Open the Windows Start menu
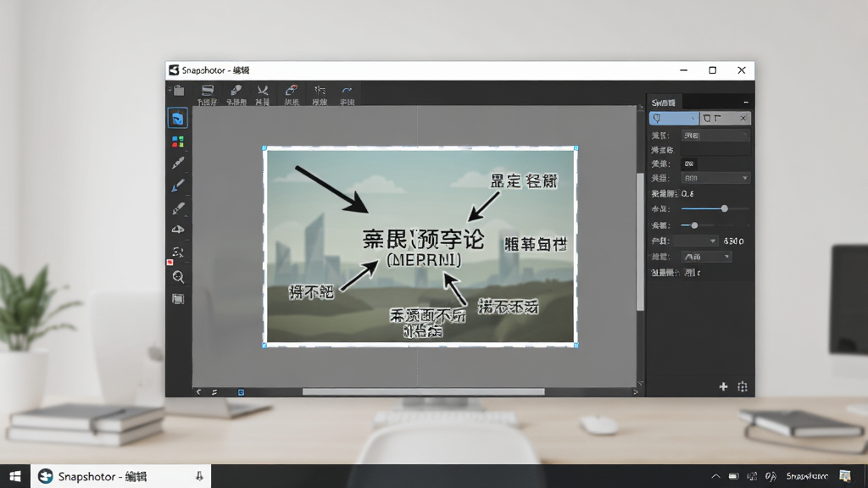 click(15, 476)
